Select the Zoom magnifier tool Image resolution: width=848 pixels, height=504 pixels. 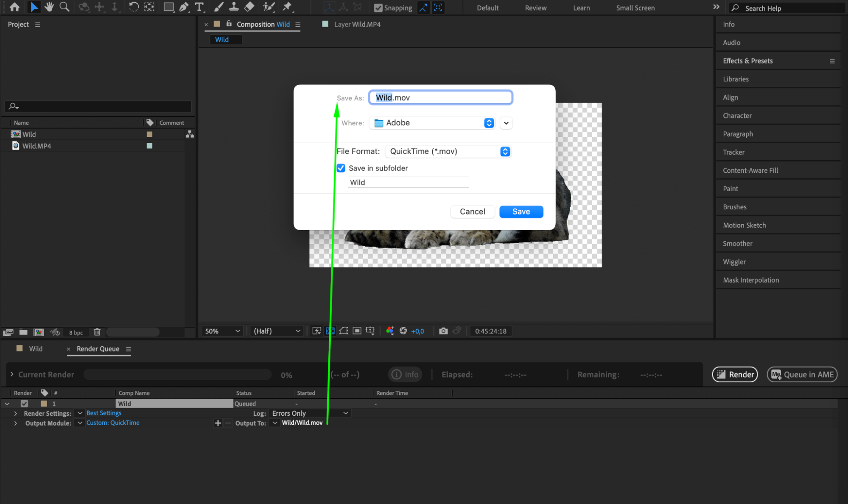coord(64,7)
